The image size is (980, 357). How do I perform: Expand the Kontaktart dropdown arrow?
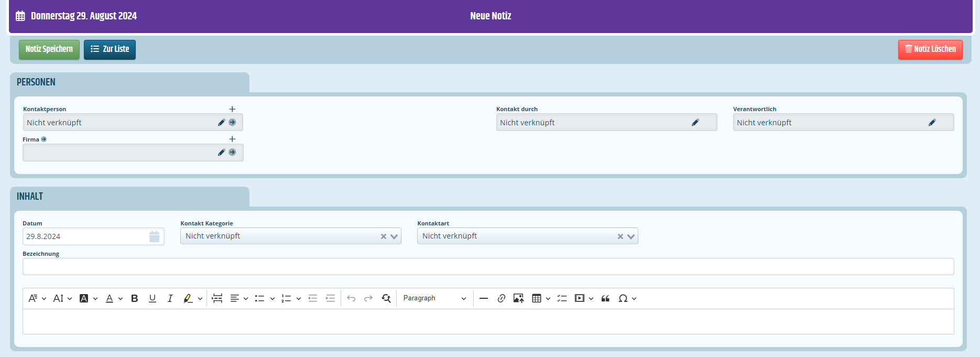pos(631,236)
